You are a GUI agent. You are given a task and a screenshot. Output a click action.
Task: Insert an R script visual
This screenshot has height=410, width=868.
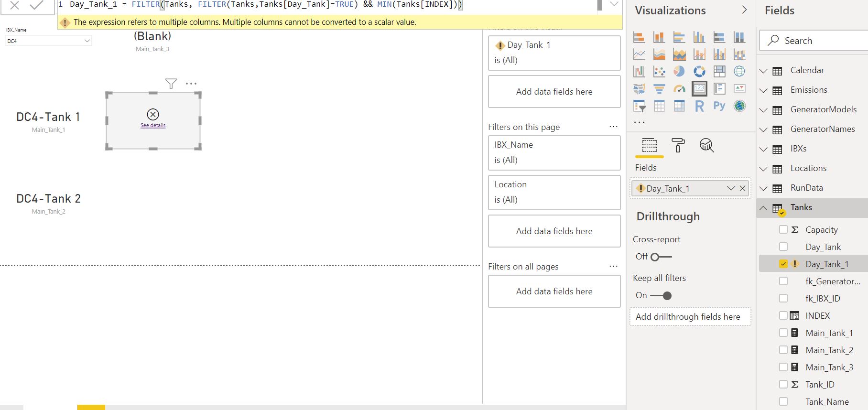(699, 106)
